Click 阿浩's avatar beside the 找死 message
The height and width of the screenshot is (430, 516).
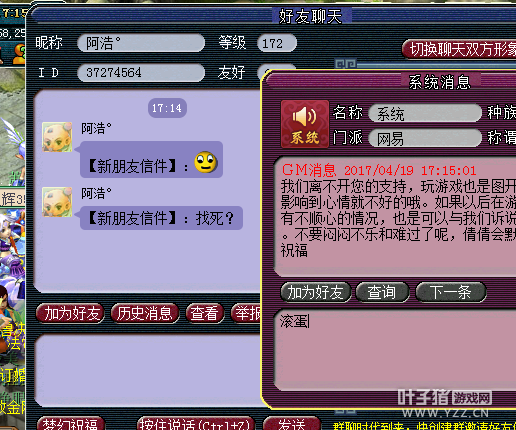57,202
